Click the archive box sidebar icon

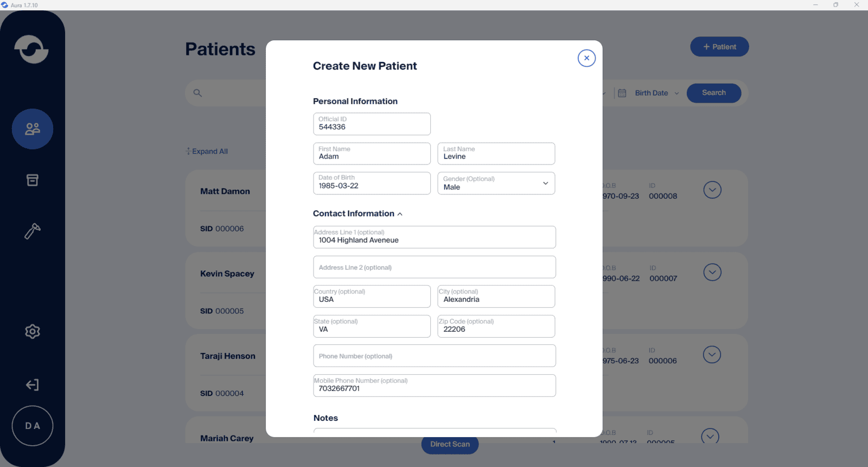pos(33,180)
